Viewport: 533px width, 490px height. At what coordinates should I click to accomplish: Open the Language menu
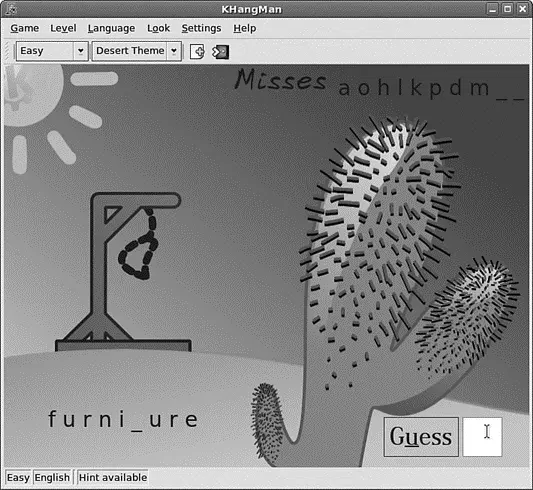pyautogui.click(x=111, y=28)
